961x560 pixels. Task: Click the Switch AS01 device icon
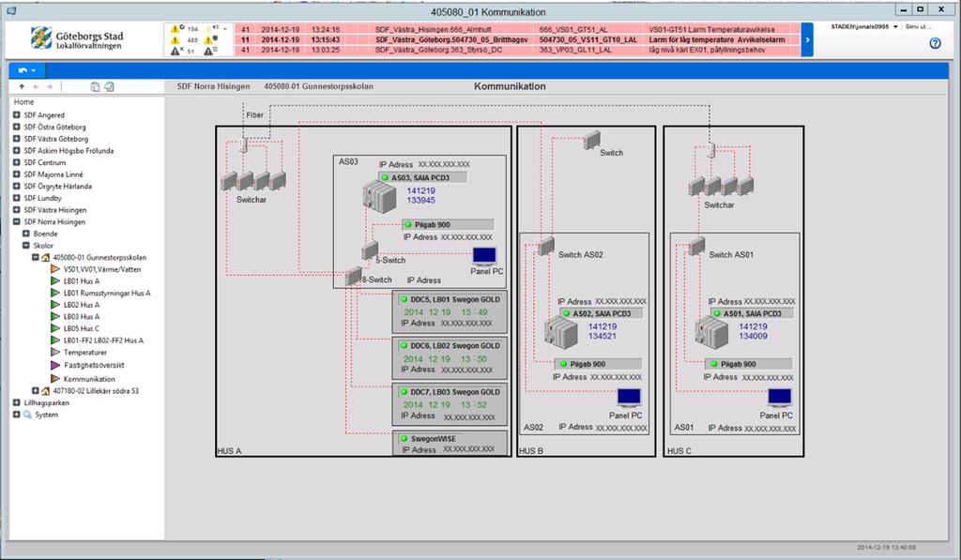tap(696, 246)
